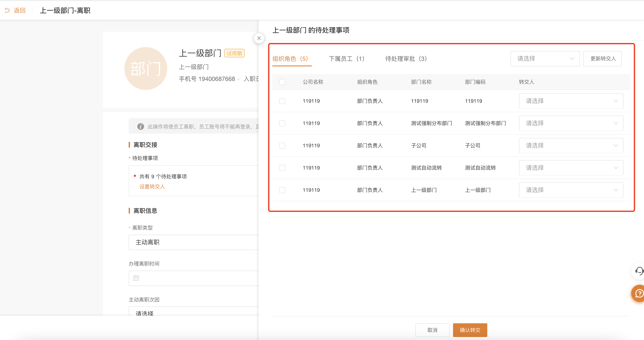Check the 上一级部门 row checkbox
Viewport: 644px width, 340px height.
pos(282,190)
